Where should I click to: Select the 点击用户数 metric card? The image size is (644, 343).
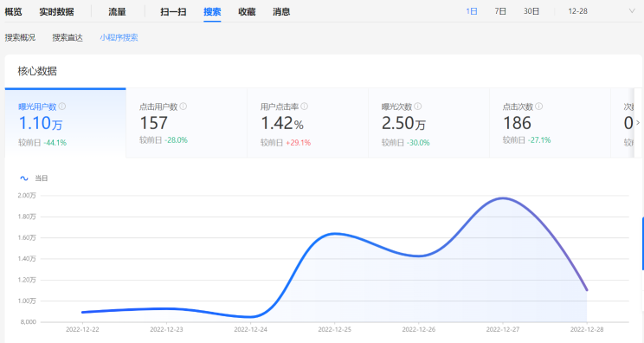pos(186,123)
